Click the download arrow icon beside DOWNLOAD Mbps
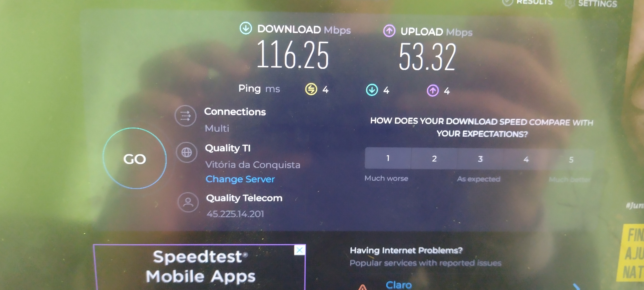This screenshot has height=290, width=644. pyautogui.click(x=246, y=28)
